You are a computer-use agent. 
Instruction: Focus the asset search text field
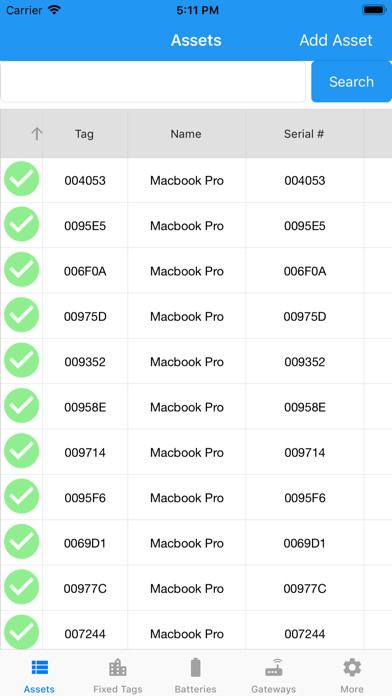[153, 82]
